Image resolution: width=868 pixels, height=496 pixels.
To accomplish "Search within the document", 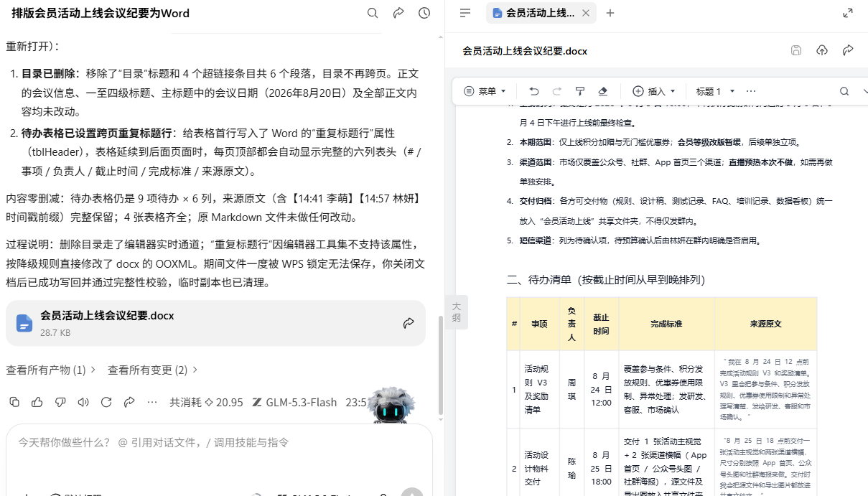I will 844,91.
